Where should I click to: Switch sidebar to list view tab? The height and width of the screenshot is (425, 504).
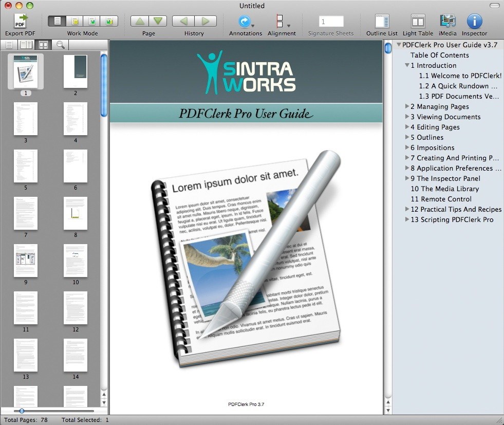click(9, 45)
